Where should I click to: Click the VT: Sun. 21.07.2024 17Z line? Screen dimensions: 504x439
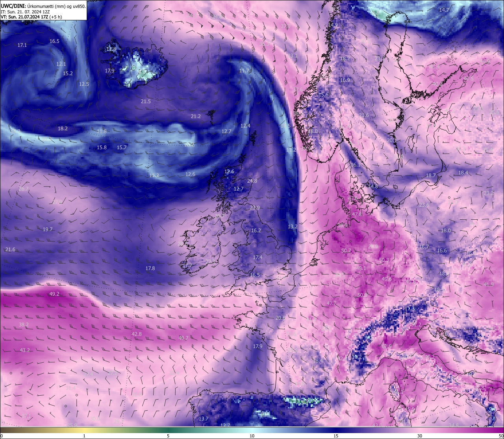click(31, 17)
